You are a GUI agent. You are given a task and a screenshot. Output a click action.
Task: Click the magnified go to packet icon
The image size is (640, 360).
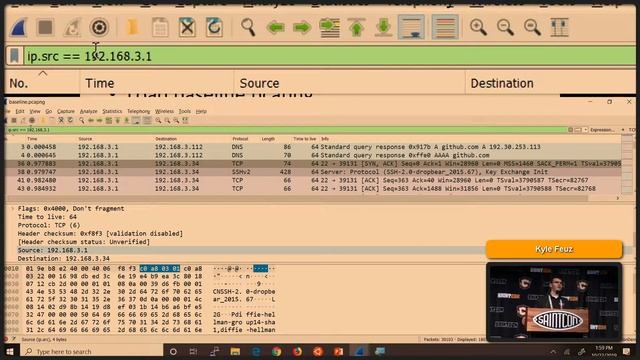pyautogui.click(x=330, y=27)
